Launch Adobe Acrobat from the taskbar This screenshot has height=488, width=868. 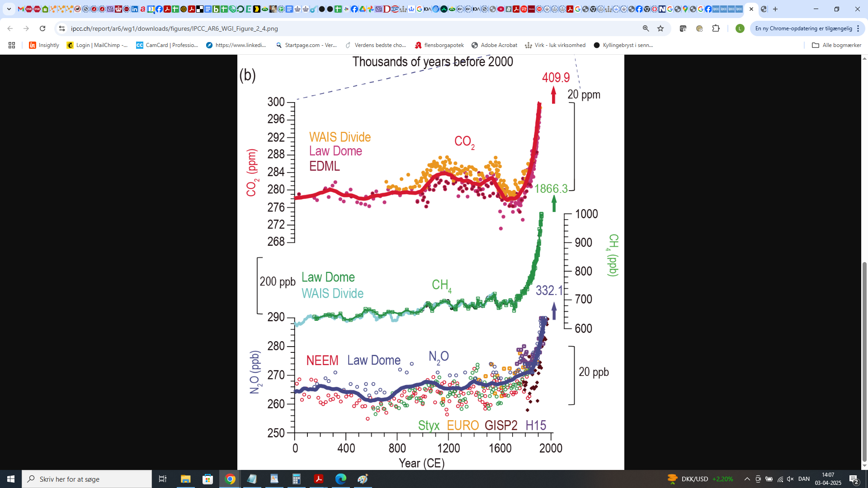(x=319, y=479)
